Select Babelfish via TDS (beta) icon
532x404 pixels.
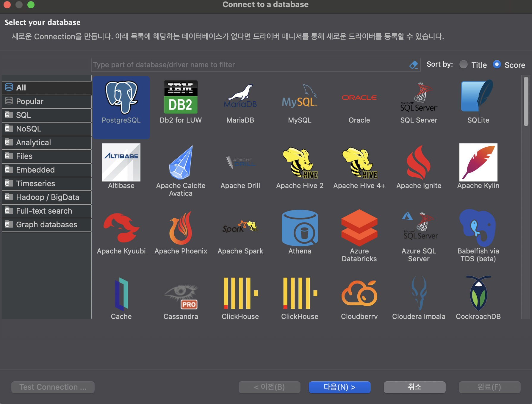pos(478,228)
